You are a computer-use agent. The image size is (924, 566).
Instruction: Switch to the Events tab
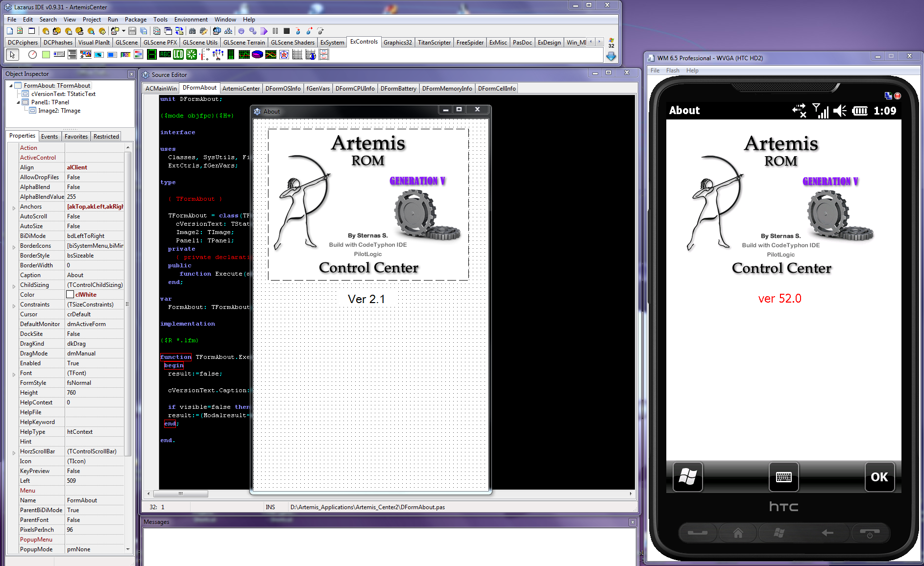point(49,137)
